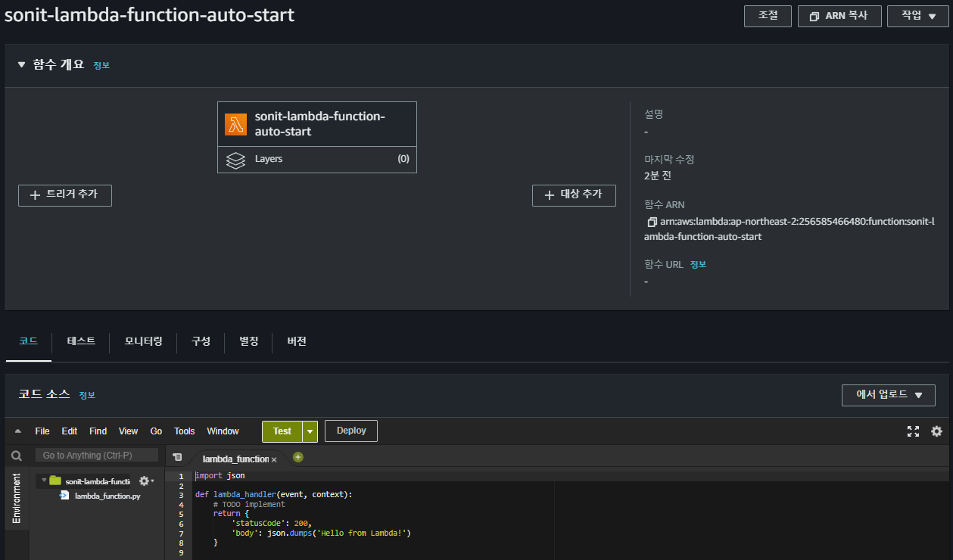Focus the Go to Anything search field
This screenshot has width=953, height=560.
point(97,456)
